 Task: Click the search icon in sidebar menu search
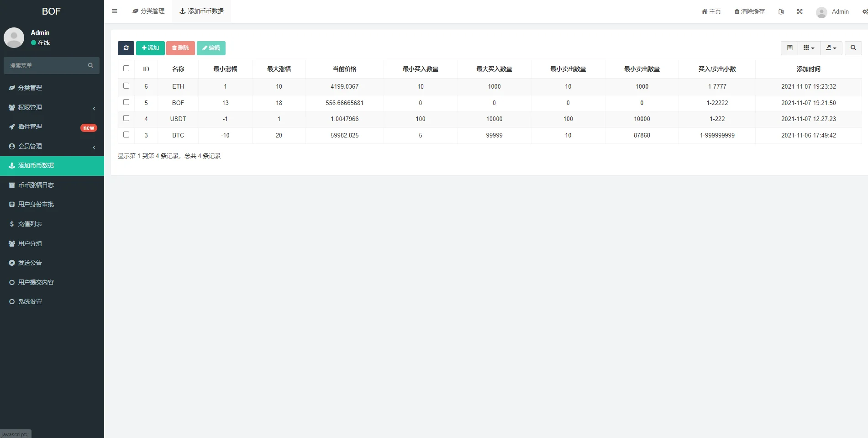point(90,66)
